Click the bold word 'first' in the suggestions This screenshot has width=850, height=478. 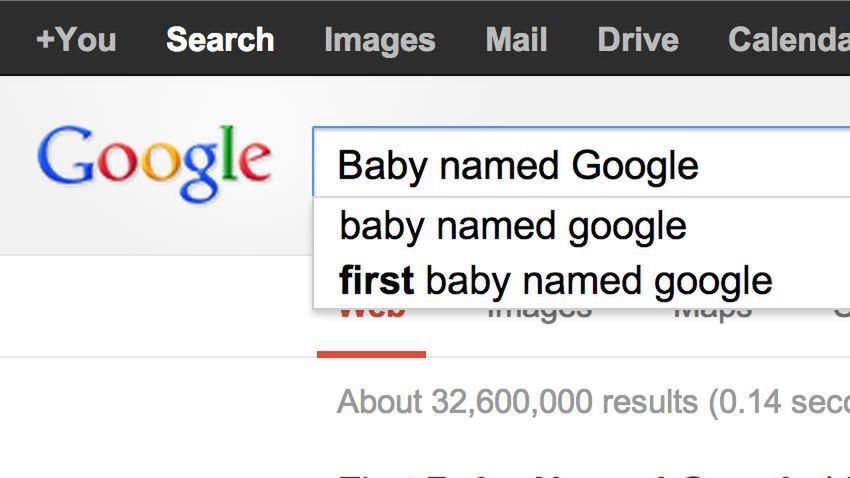pos(376,280)
